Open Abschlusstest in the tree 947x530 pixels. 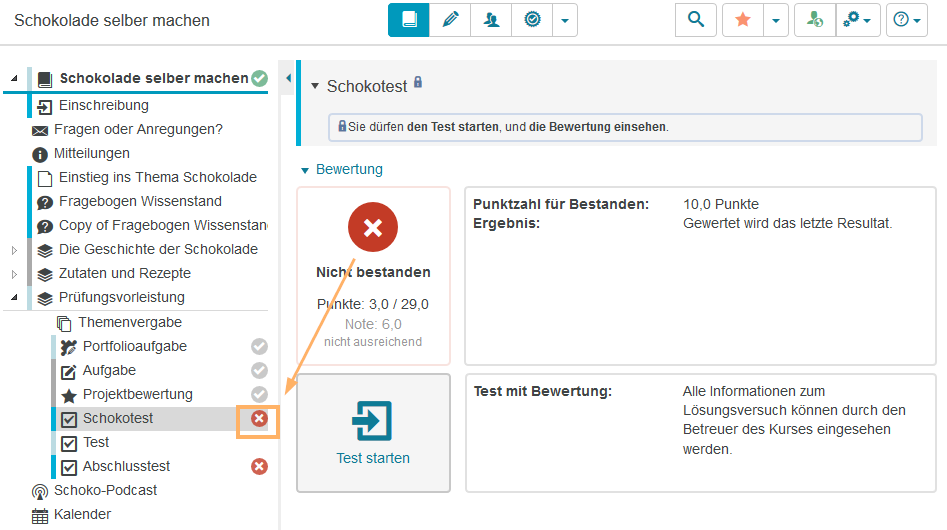tap(126, 467)
